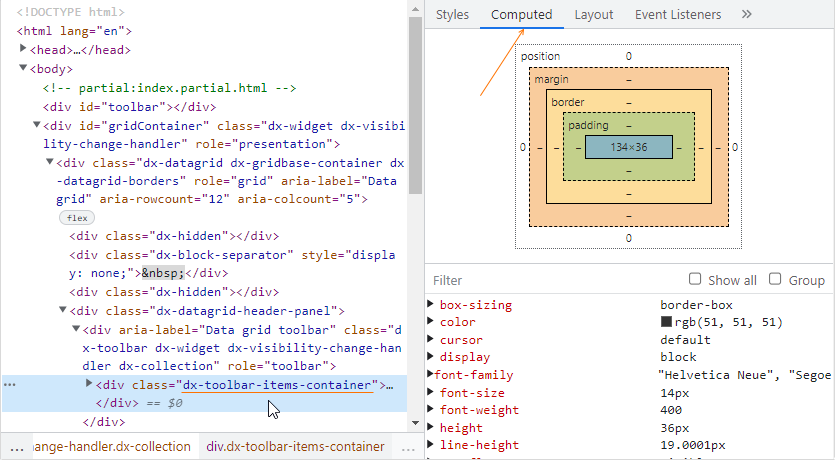The width and height of the screenshot is (835, 460).
Task: Click the ellipsis icon beside selected node
Action: [10, 385]
